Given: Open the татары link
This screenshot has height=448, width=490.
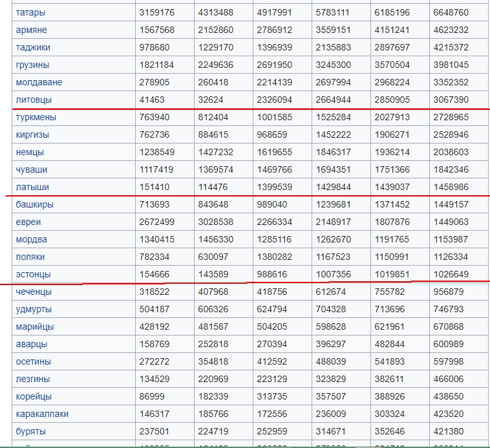Looking at the screenshot, I should coord(30,12).
